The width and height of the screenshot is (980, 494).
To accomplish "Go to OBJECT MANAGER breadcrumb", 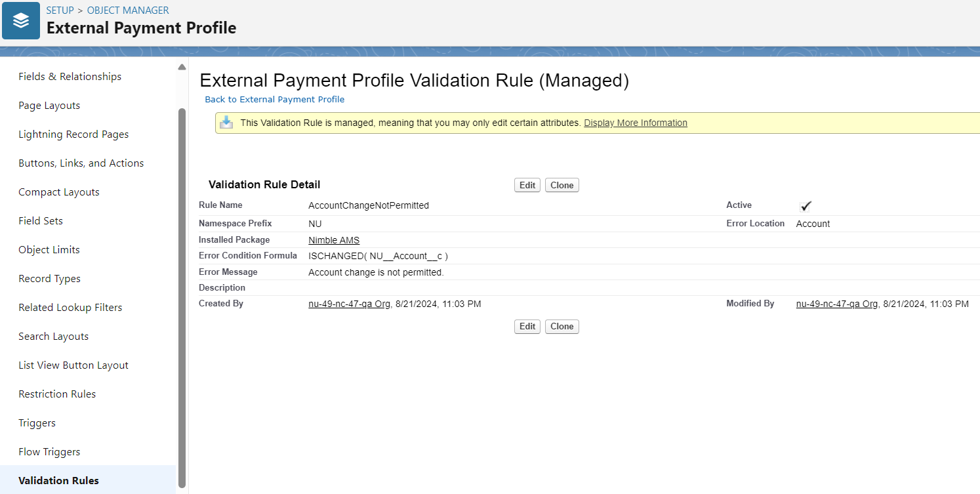I will (128, 10).
